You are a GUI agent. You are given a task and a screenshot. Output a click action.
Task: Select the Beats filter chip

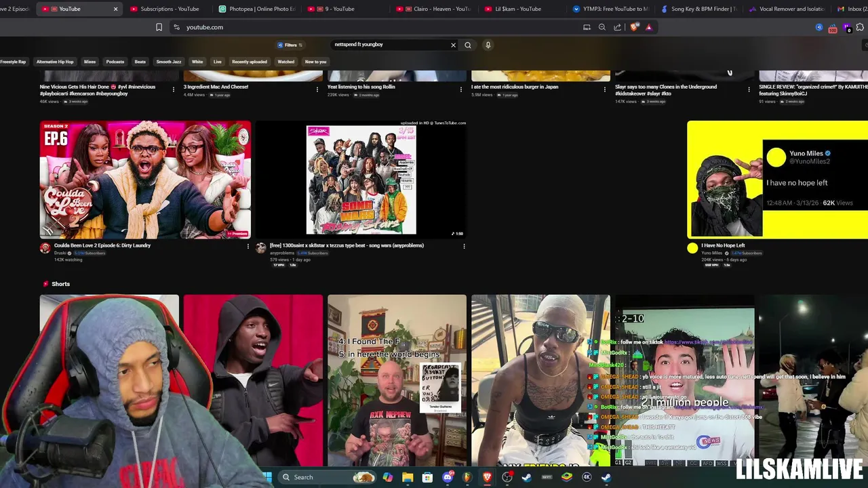(140, 62)
